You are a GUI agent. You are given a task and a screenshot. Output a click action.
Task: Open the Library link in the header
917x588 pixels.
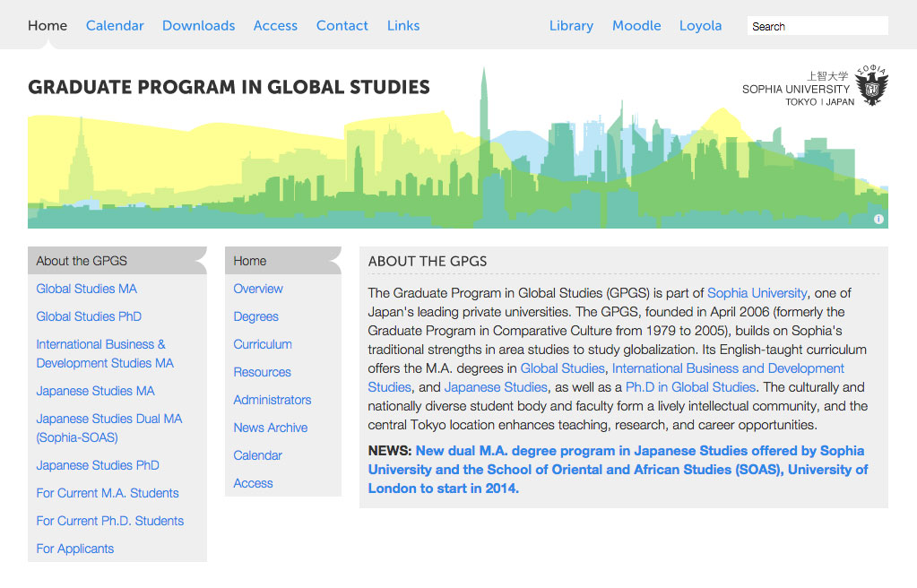click(x=571, y=26)
